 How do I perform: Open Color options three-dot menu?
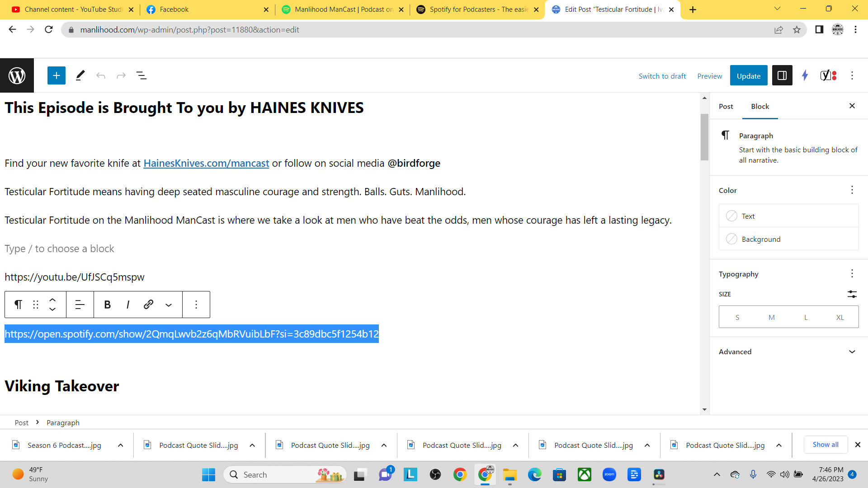click(x=852, y=190)
